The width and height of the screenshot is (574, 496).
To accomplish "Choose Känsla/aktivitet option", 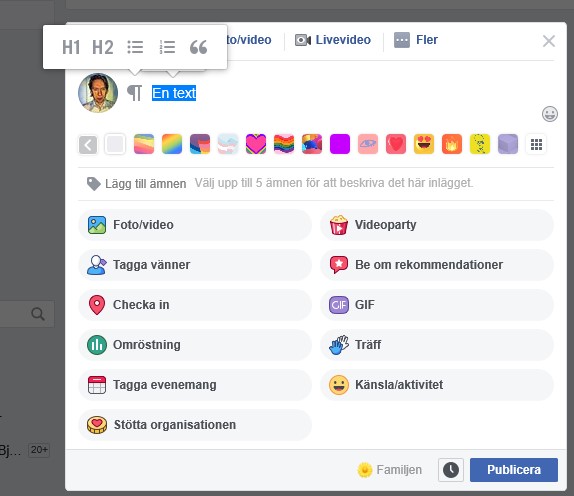I will point(437,385).
